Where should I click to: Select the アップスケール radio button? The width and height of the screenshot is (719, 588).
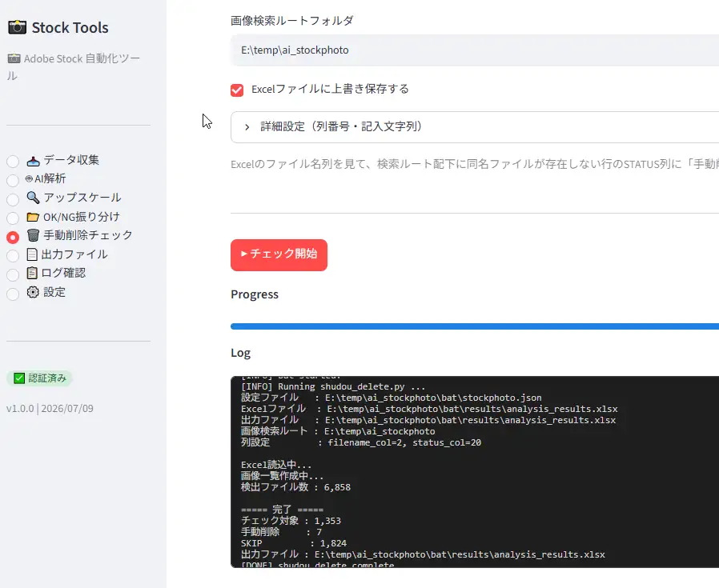(13, 199)
